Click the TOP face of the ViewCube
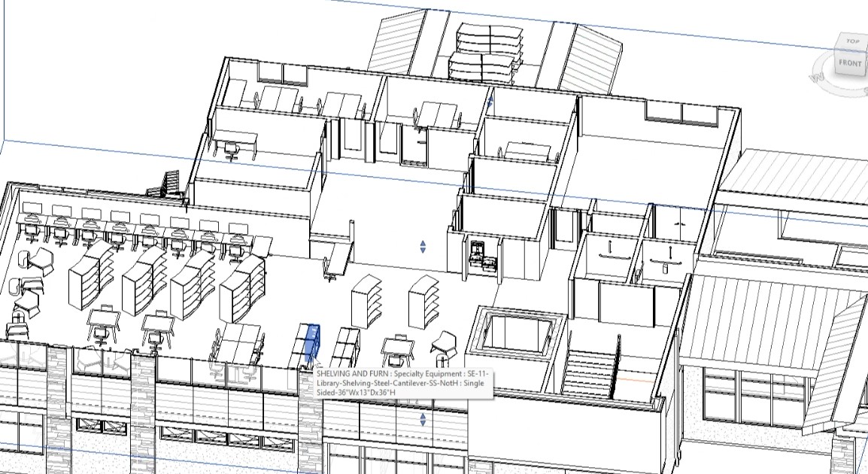868x474 pixels. [852, 42]
